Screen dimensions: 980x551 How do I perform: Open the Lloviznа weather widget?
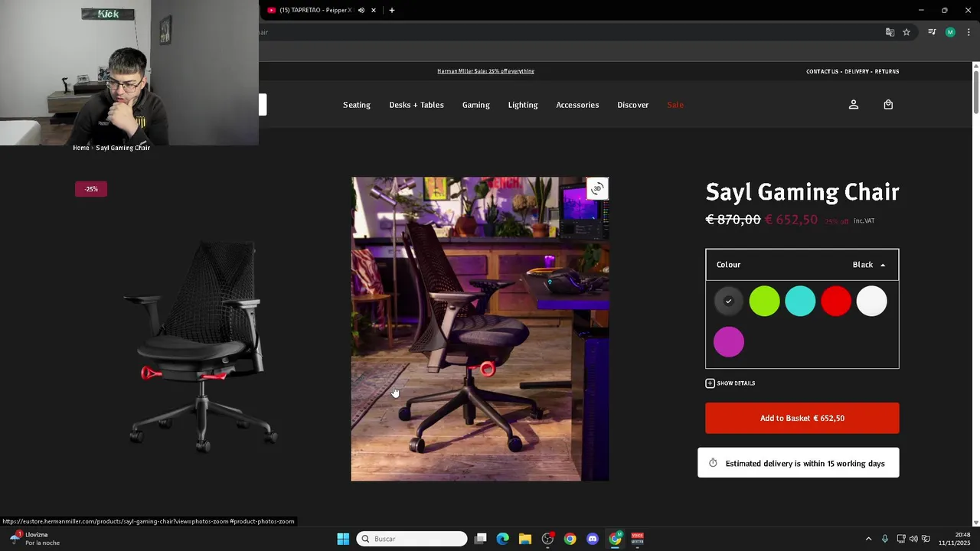(x=34, y=539)
